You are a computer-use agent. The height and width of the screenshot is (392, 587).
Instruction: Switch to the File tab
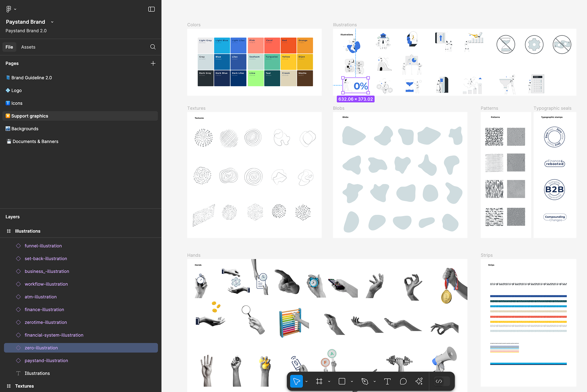pos(9,47)
